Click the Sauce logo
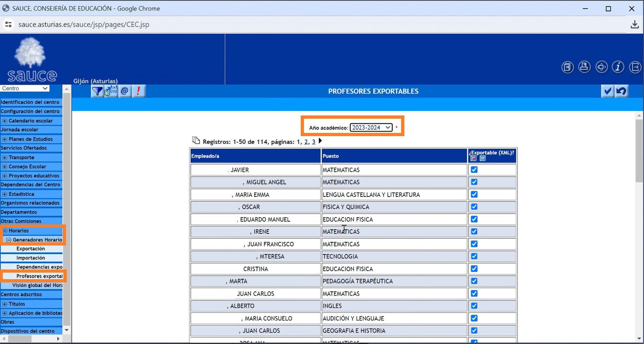644x344 pixels. point(32,59)
